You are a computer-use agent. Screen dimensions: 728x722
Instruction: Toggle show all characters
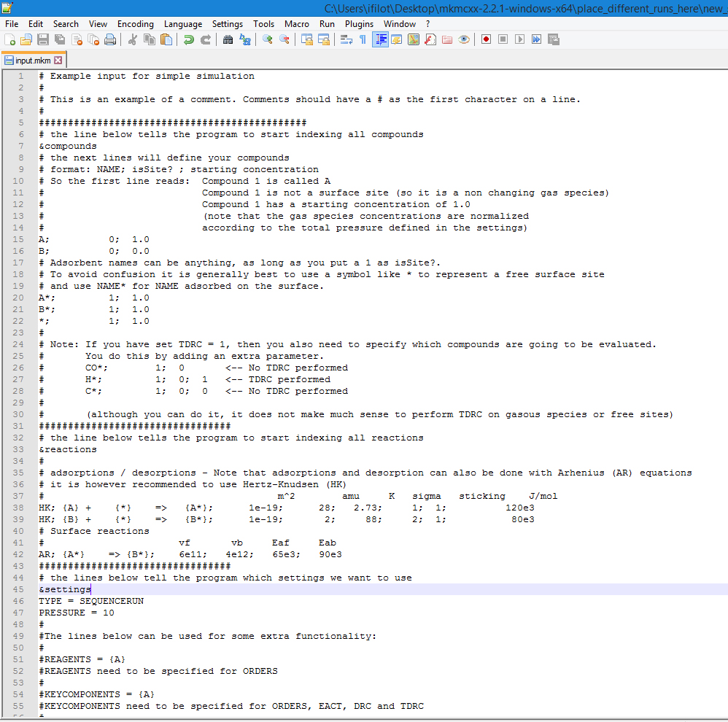[363, 39]
